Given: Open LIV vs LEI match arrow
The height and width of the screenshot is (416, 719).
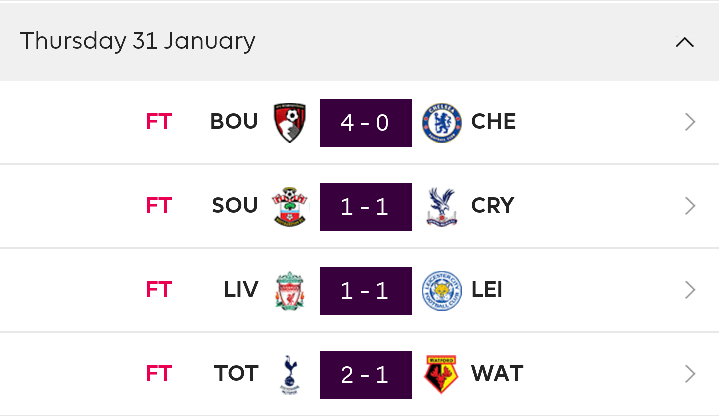Looking at the screenshot, I should [690, 290].
